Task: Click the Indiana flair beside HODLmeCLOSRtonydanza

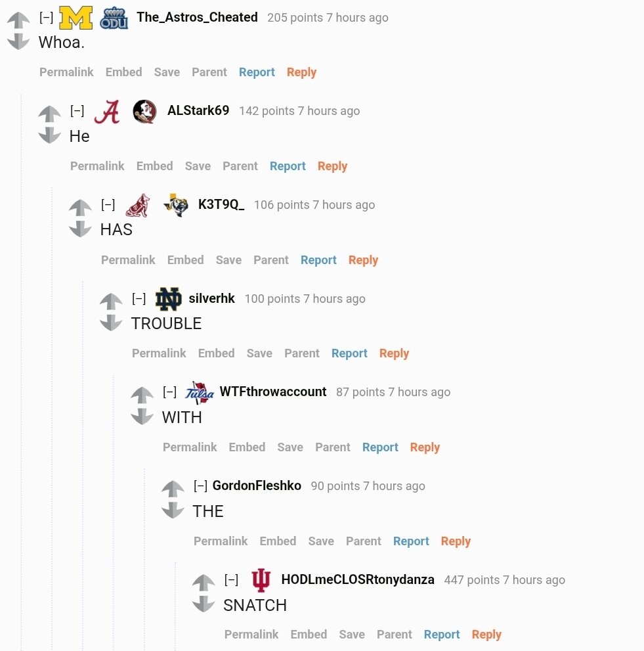Action: tap(261, 580)
